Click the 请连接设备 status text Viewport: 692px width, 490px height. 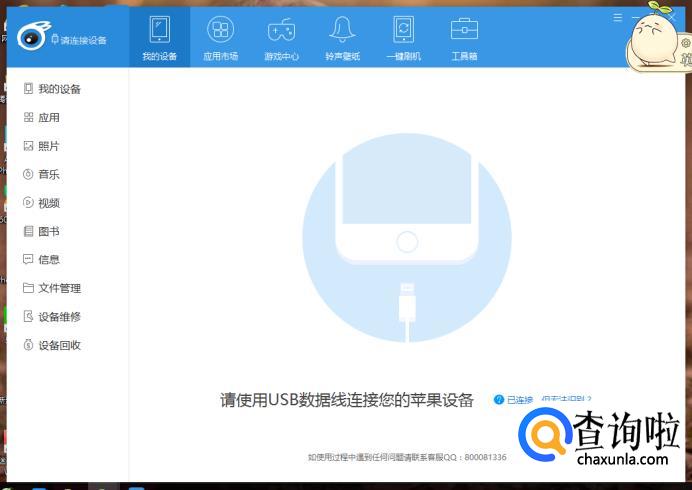(83, 40)
